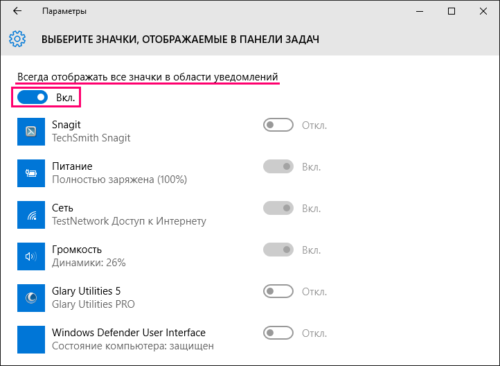500x366 pixels.
Task: Click the TechSmith Snagit description
Action: (x=91, y=138)
